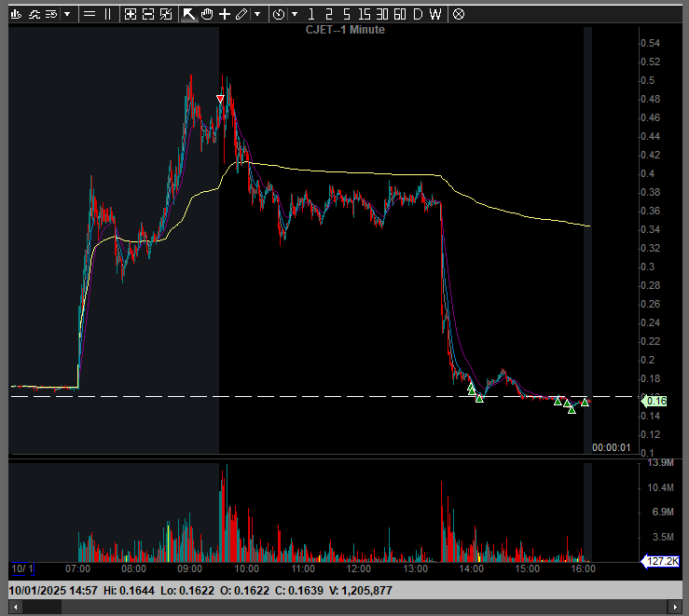The image size is (689, 616).
Task: Select the arrow pointer tool
Action: pos(189,15)
